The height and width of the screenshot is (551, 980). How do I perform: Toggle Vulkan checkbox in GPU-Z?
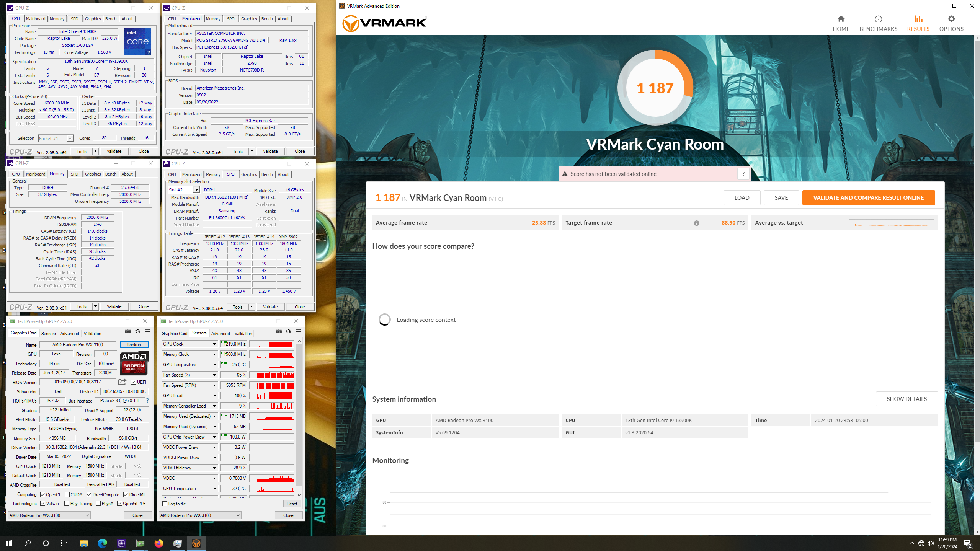pos(43,504)
